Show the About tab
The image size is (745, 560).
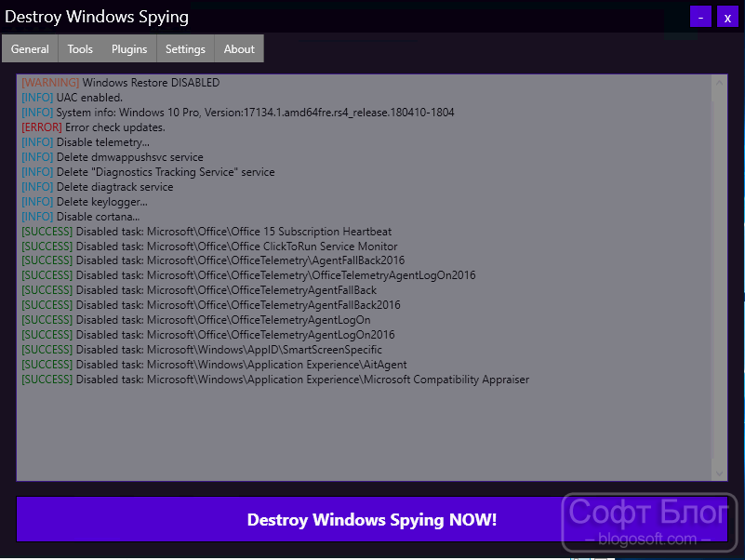[239, 48]
